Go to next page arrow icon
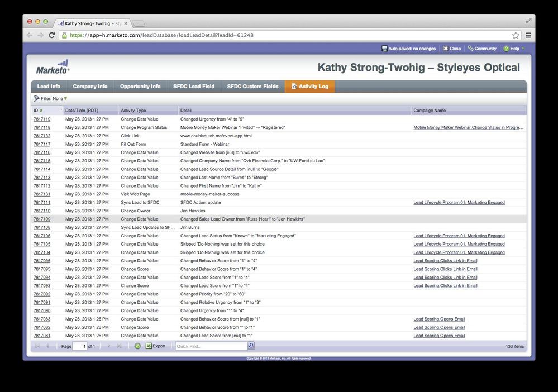This screenshot has height=392, width=558. [x=108, y=346]
